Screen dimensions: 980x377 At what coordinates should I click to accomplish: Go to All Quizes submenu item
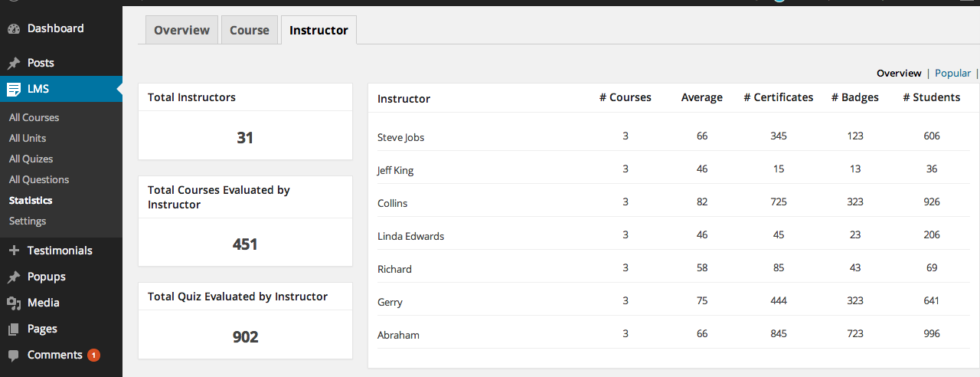click(31, 159)
